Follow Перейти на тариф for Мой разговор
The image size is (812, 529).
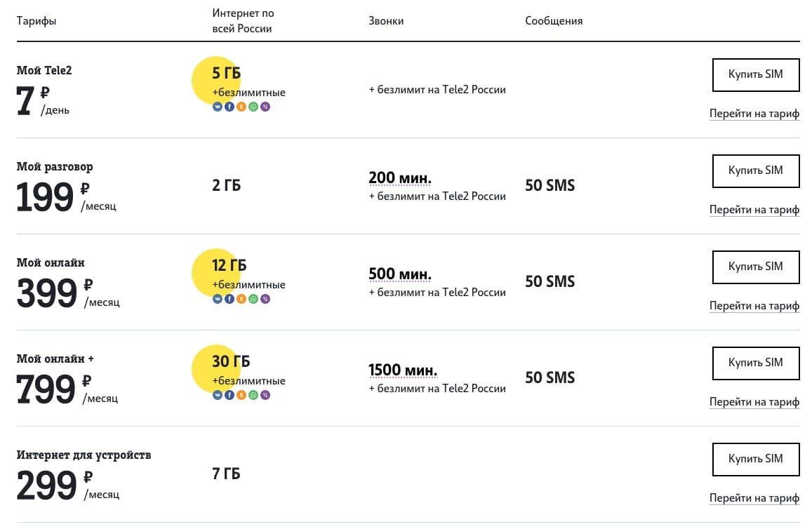tap(754, 210)
